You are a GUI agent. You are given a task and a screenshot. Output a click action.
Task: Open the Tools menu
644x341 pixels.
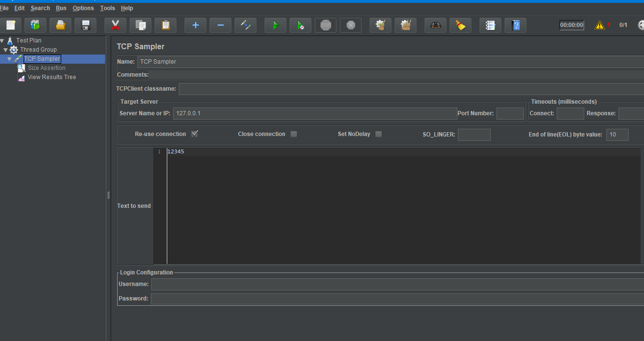point(107,8)
